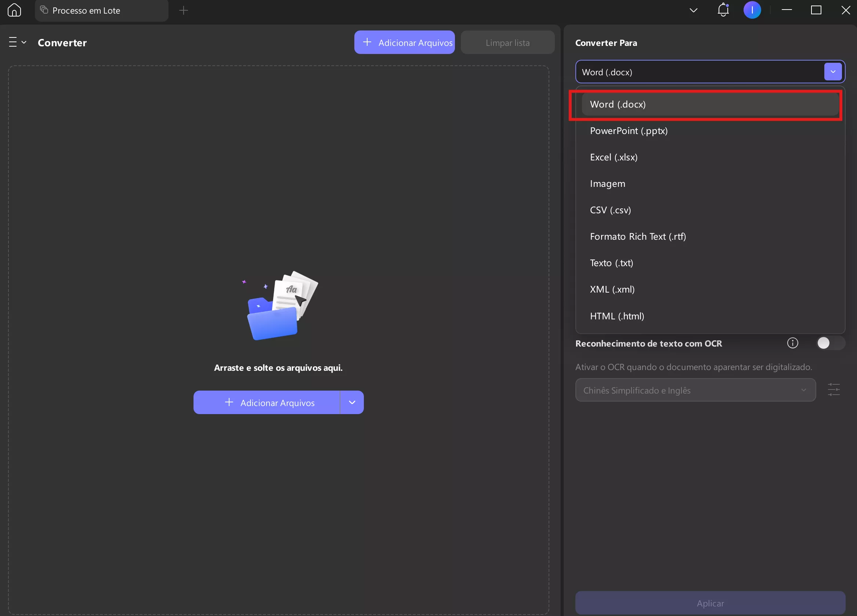Enable Reconhecimento de texto com OCR
Viewport: 857px width, 616px height.
[x=830, y=343]
